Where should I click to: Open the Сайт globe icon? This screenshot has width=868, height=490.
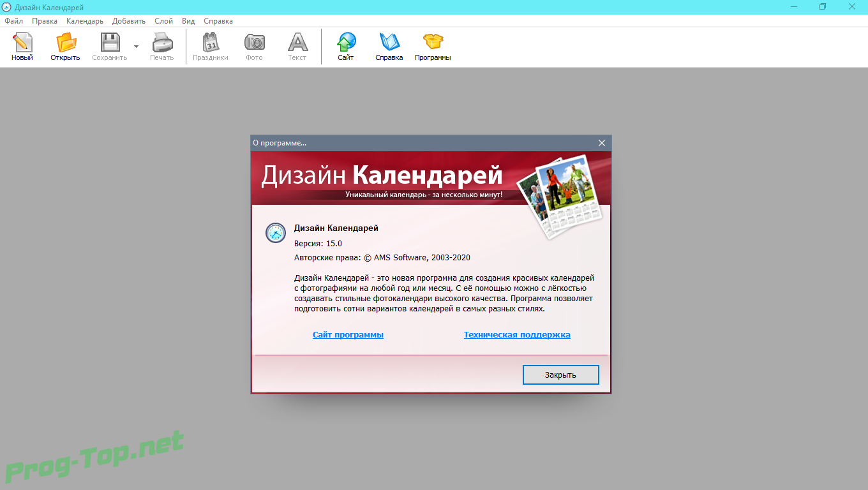pos(346,43)
